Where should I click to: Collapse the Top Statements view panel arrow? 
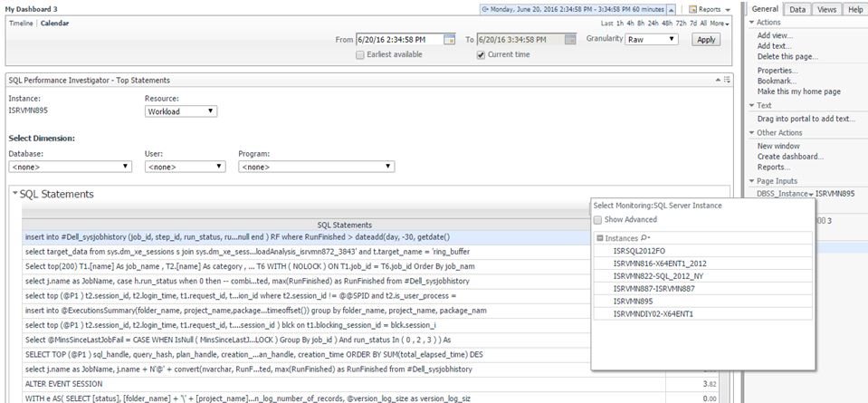click(x=718, y=81)
